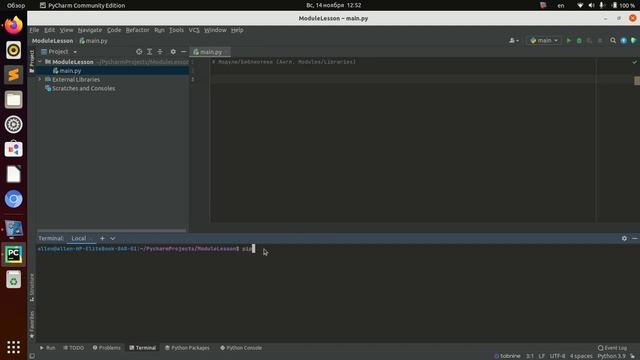Image resolution: width=640 pixels, height=360 pixels.
Task: Click the 4 spaces indent setting
Action: point(581,356)
